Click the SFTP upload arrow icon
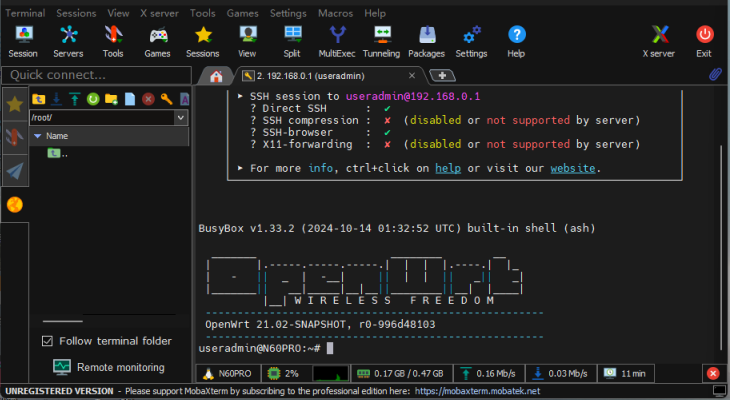The image size is (730, 400). 74,99
